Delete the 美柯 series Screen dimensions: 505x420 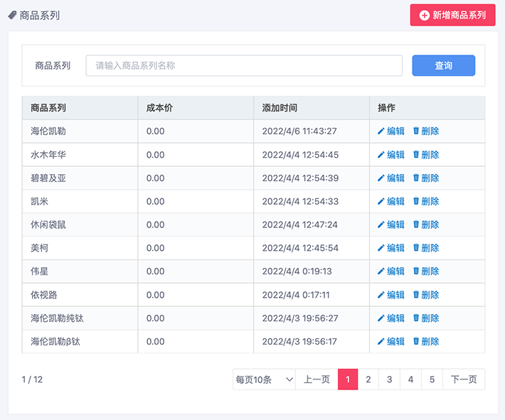426,248
